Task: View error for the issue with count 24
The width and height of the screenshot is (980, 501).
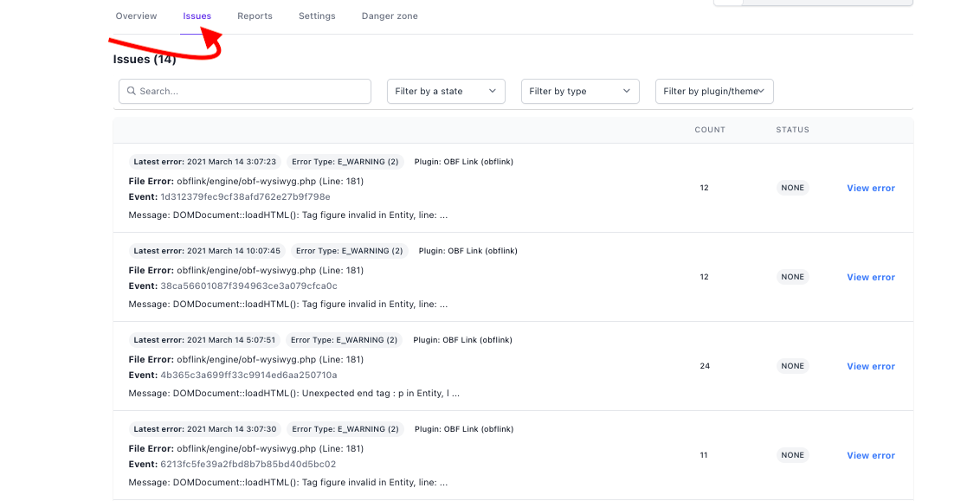Action: point(870,366)
